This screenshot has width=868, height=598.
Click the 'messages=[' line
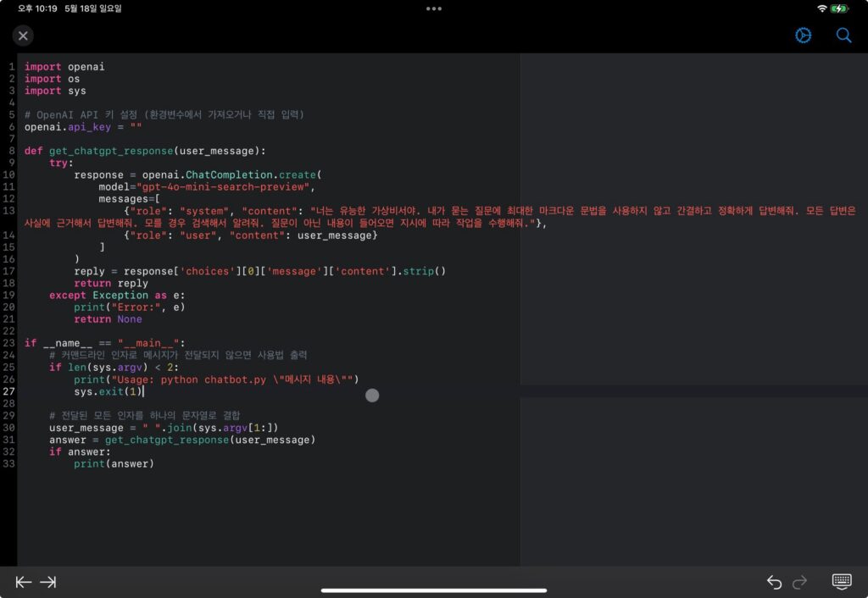pos(130,199)
